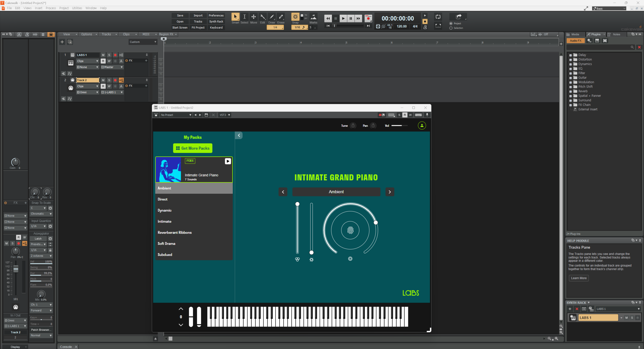Viewport: 644px width, 349px height.
Task: Select the Selection export radio button
Action: 451,28
